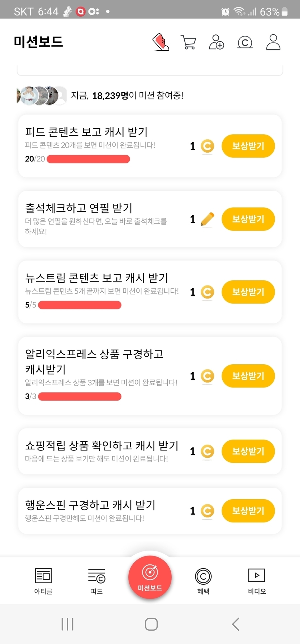300x644 pixels.
Task: Tap the coin icon on 행운스핀 mission
Action: 207,511
